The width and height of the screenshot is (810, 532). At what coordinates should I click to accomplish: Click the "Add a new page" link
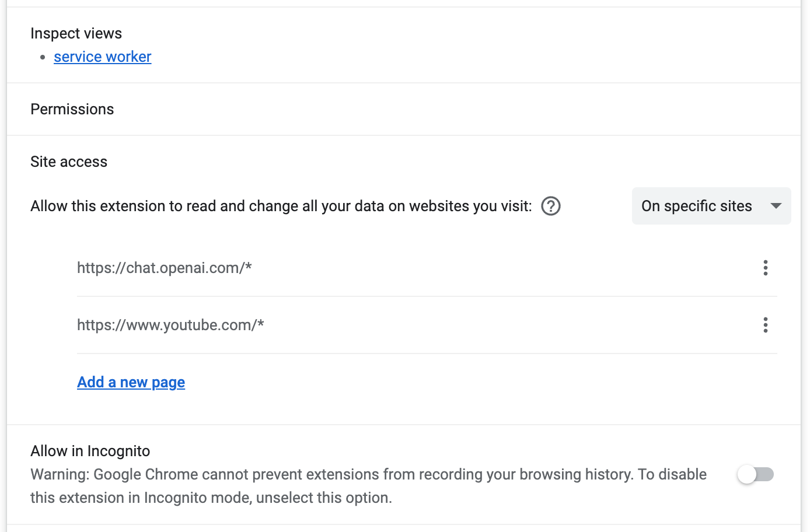(x=131, y=382)
